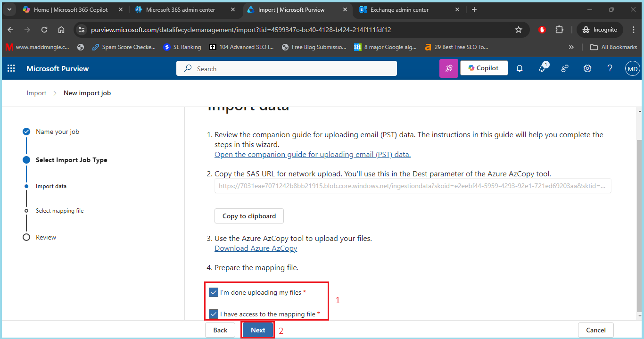This screenshot has height=339, width=644.
Task: Open the extensions puzzle icon
Action: coord(559,30)
